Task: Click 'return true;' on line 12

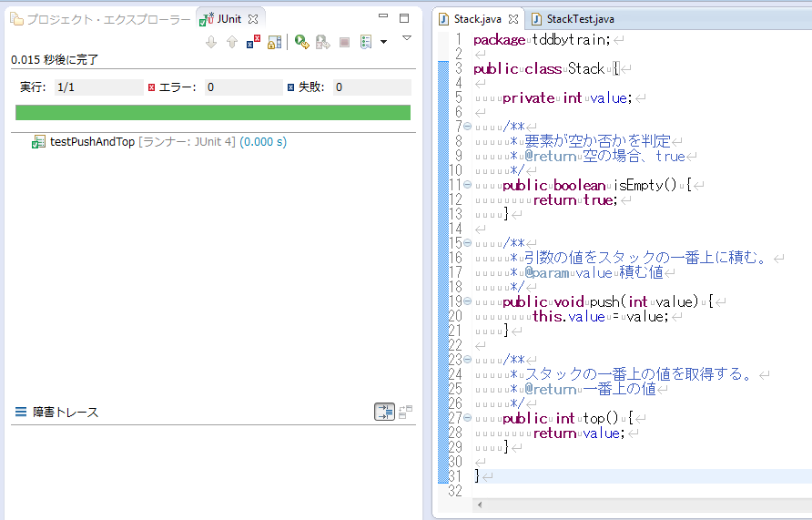Action: [x=574, y=200]
